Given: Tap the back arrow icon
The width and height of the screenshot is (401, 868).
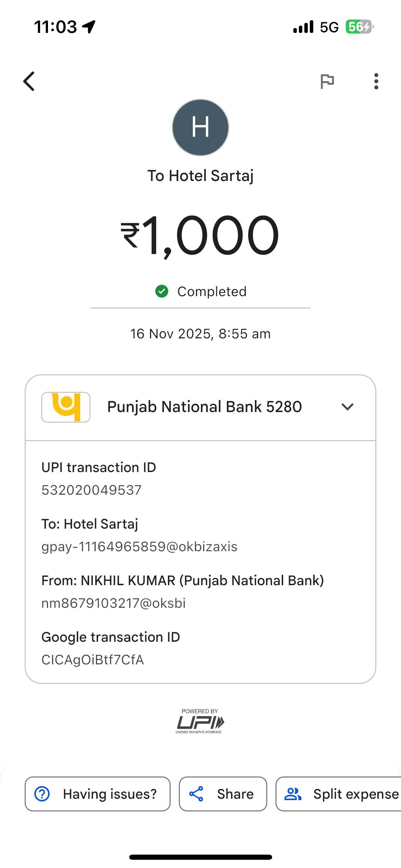Looking at the screenshot, I should pos(29,81).
